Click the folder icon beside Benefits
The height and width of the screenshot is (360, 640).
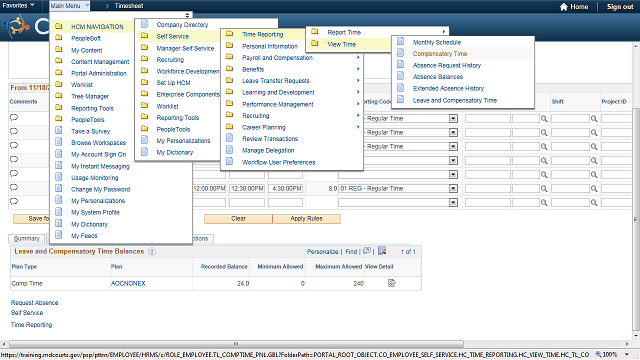(x=229, y=69)
